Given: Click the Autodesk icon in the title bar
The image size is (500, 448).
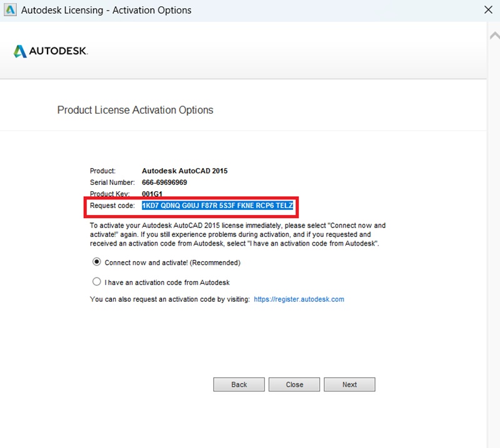Looking at the screenshot, I should [10, 10].
